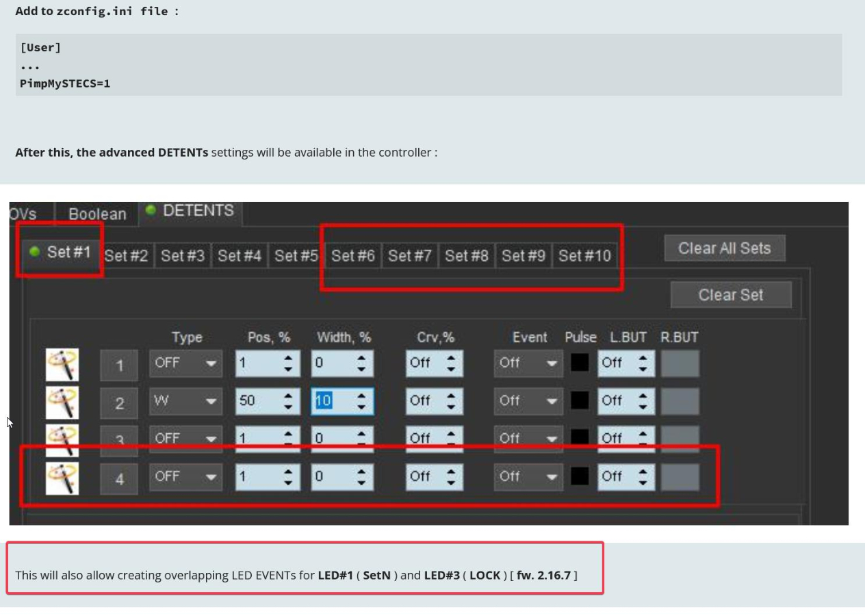Open the Event dropdown in row 2
This screenshot has width=865, height=616.
528,401
